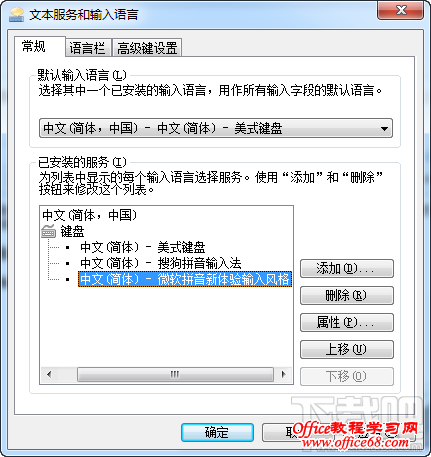
Task: Close the 文本服务和输入语言 dialog
Action: (401, 10)
